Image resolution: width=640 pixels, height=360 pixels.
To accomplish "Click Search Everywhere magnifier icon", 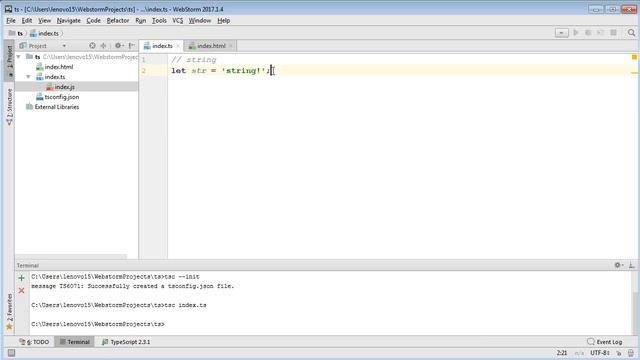I will pos(631,33).
